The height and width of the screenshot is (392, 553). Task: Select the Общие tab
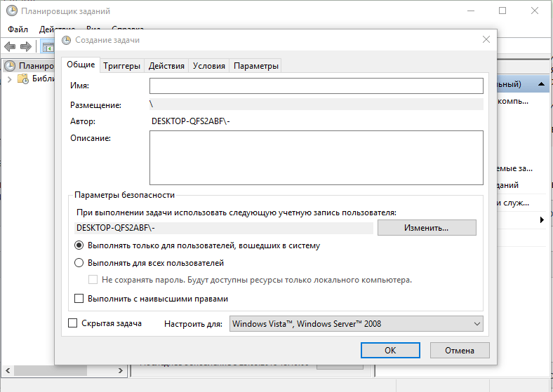pyautogui.click(x=81, y=65)
